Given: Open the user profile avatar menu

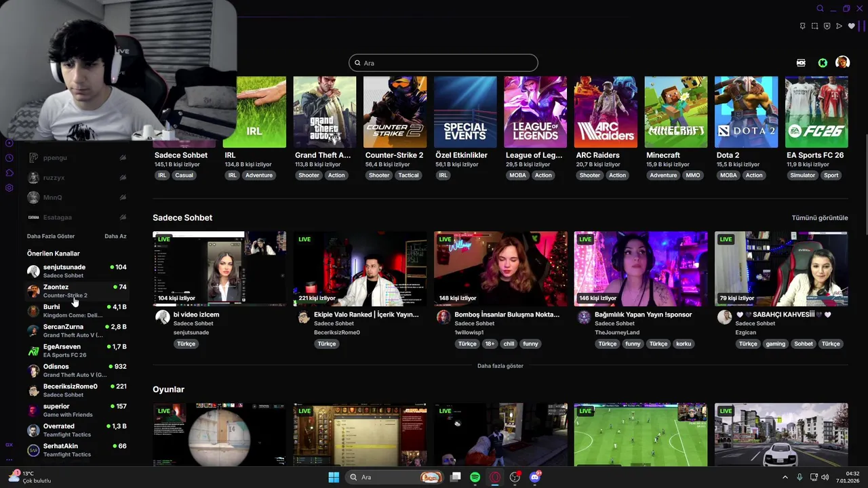Looking at the screenshot, I should pyautogui.click(x=842, y=62).
